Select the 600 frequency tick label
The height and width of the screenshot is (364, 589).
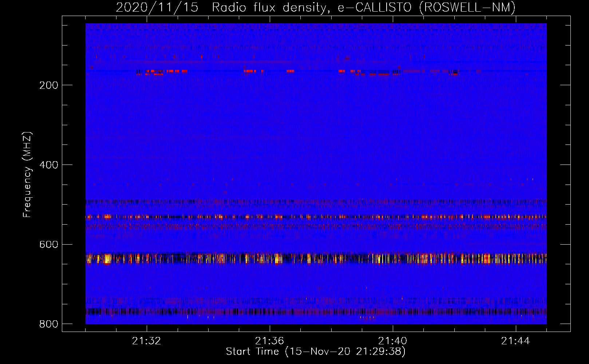point(49,244)
